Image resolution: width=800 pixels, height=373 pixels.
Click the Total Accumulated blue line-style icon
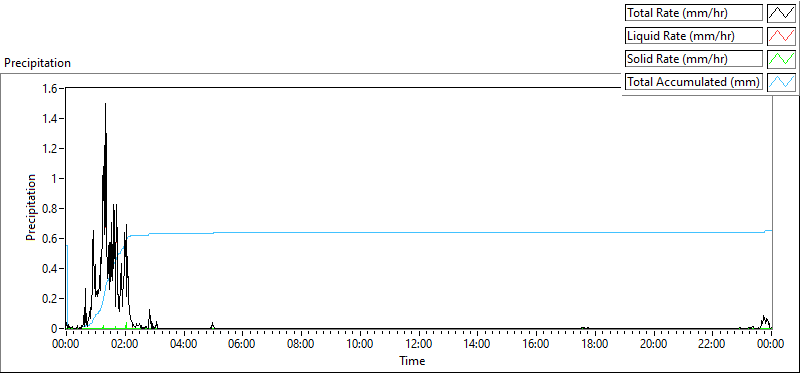pyautogui.click(x=781, y=82)
